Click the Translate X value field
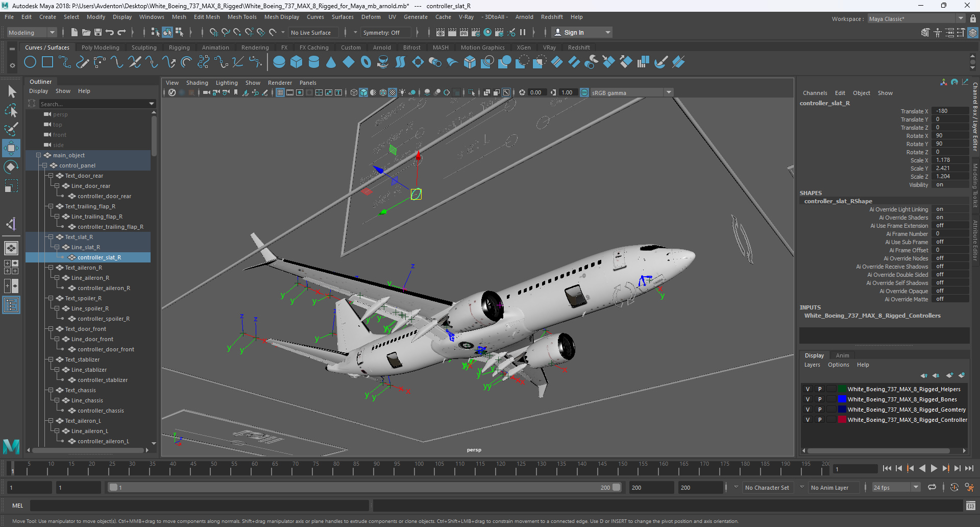The height and width of the screenshot is (527, 980). [950, 111]
